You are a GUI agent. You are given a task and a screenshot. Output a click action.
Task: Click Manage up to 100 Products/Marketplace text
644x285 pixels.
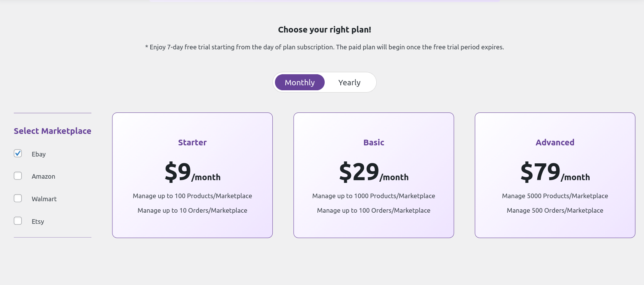[x=192, y=195]
